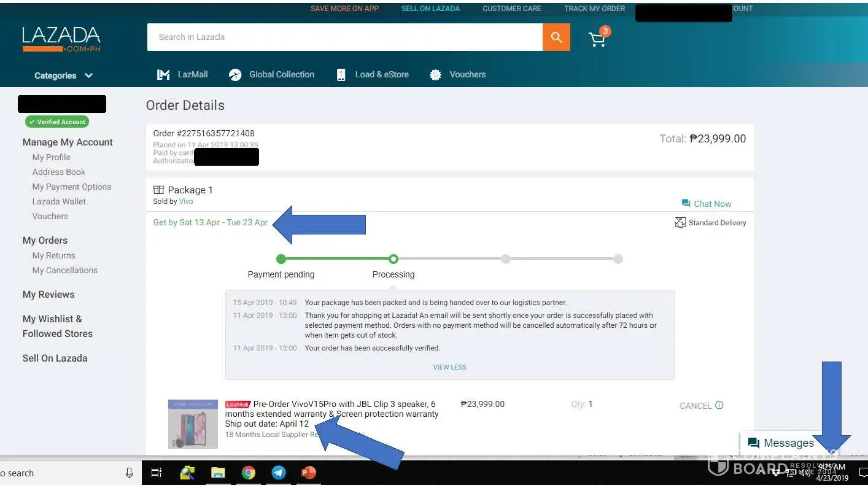This screenshot has height=488, width=868.
Task: Click the Lazada.com.ph logo
Action: point(61,39)
